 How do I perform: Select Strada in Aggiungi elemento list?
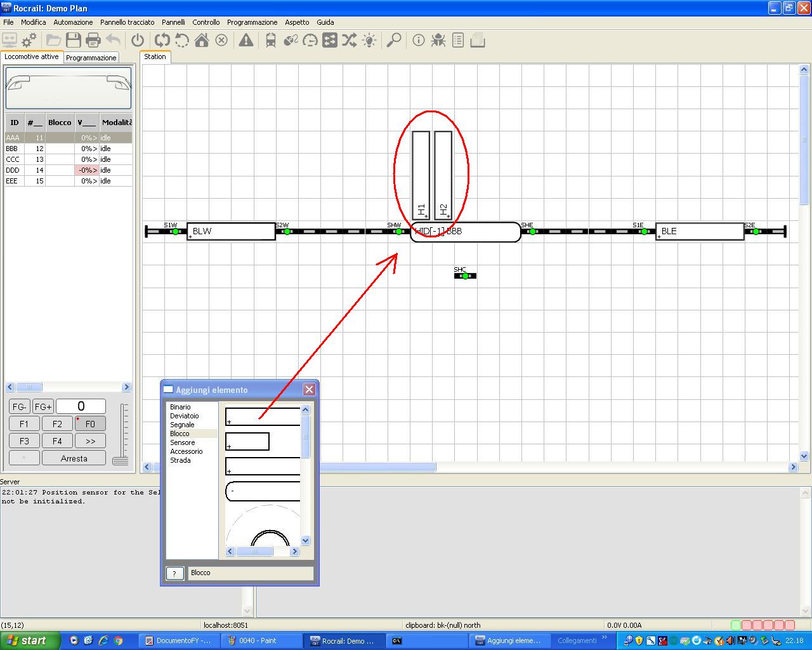coord(180,460)
